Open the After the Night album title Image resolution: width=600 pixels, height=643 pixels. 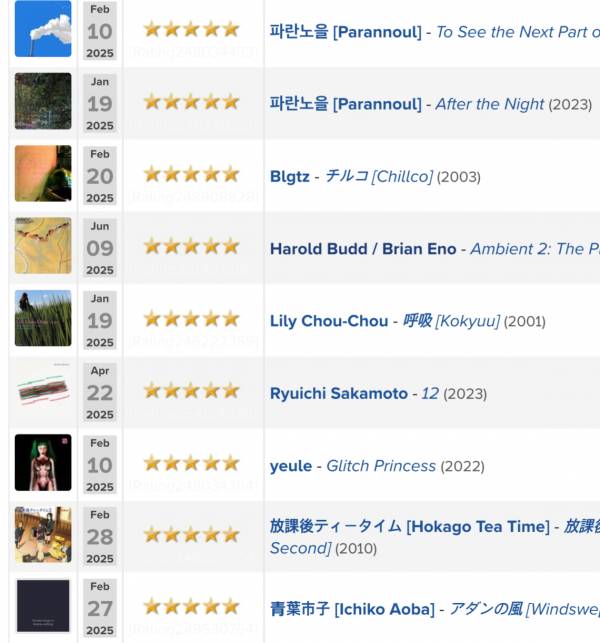490,104
